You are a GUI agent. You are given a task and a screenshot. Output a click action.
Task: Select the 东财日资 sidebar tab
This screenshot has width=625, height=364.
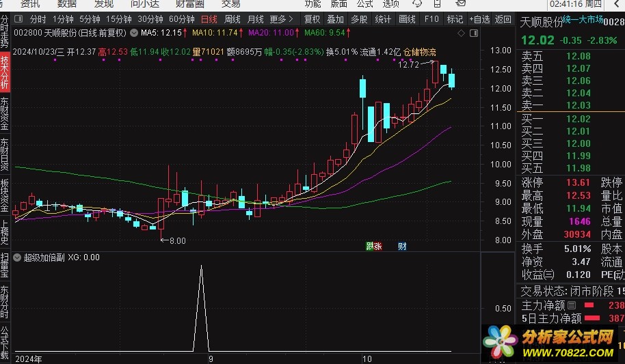click(4, 154)
